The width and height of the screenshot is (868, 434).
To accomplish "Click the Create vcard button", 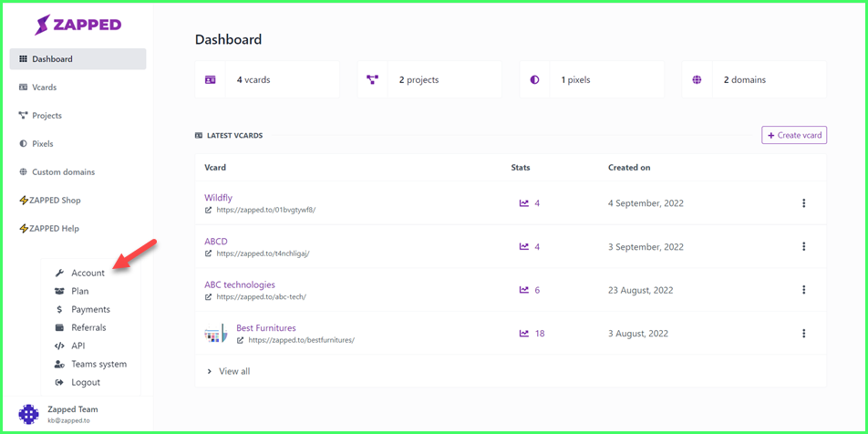I will point(794,135).
